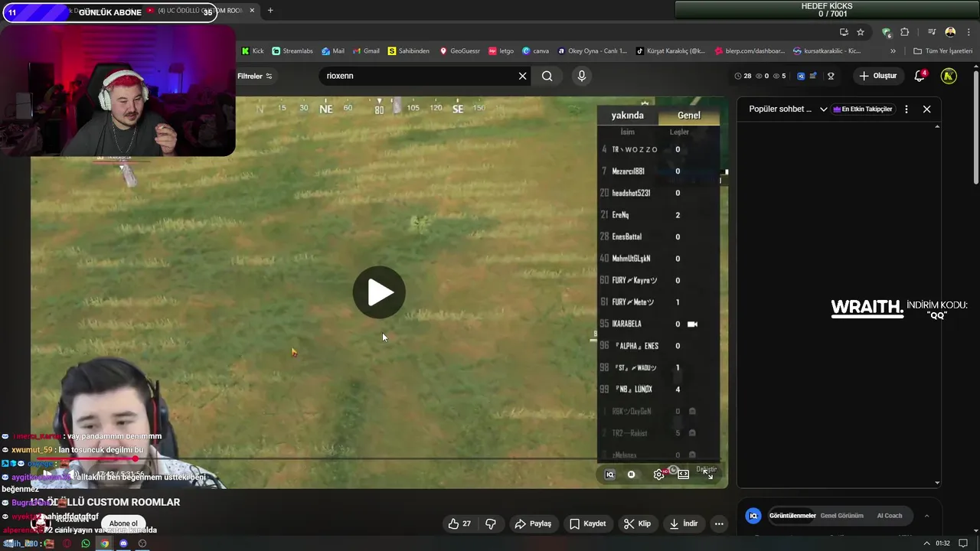
Task: Close the chat panel
Action: (926, 109)
